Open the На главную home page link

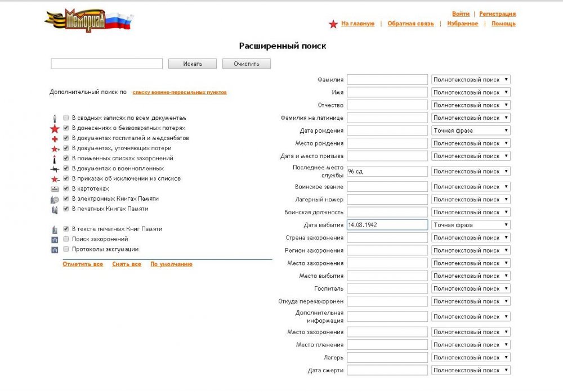[358, 24]
